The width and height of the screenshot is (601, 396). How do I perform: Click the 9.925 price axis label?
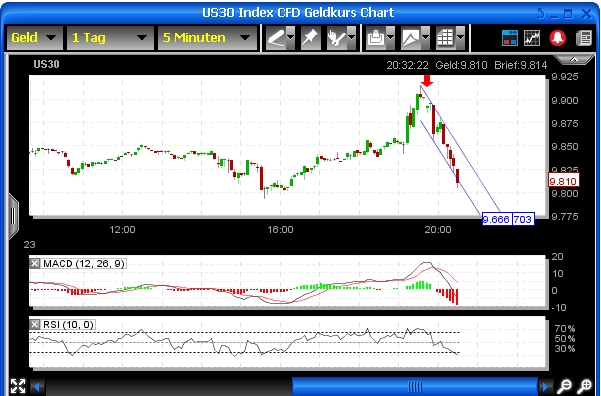[565, 77]
